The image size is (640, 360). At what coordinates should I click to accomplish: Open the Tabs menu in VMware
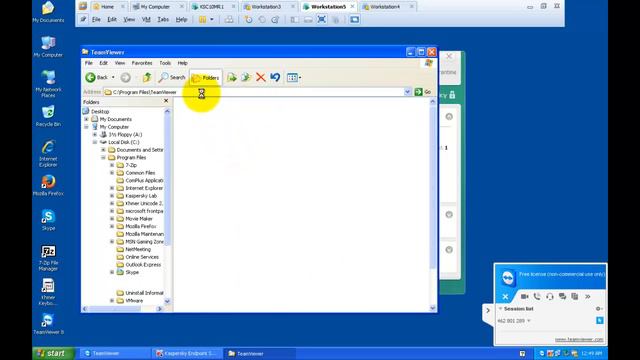[163, 20]
